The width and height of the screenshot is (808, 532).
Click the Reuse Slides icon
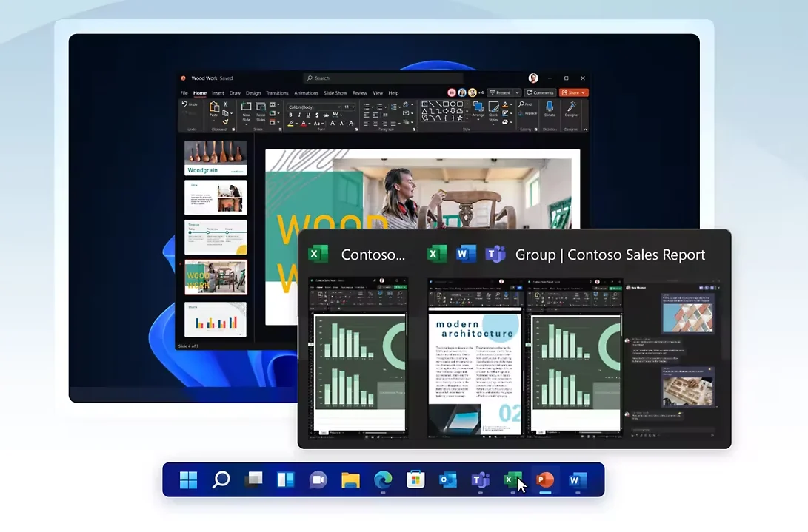pyautogui.click(x=261, y=109)
